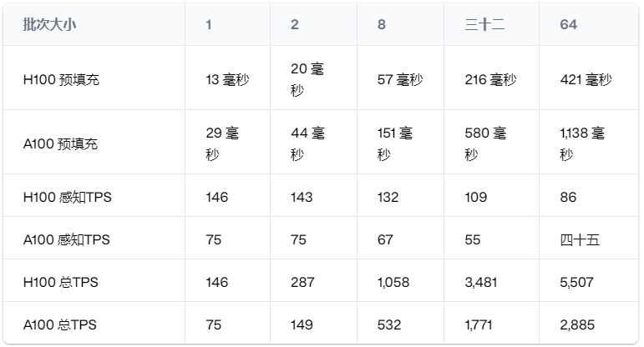
Task: Click the 1,138 毫秒 cell
Action: click(x=582, y=143)
